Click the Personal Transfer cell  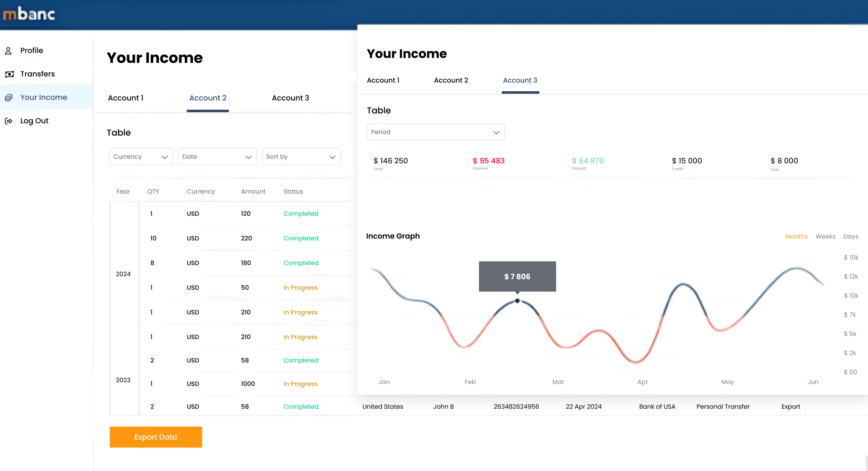tap(723, 406)
